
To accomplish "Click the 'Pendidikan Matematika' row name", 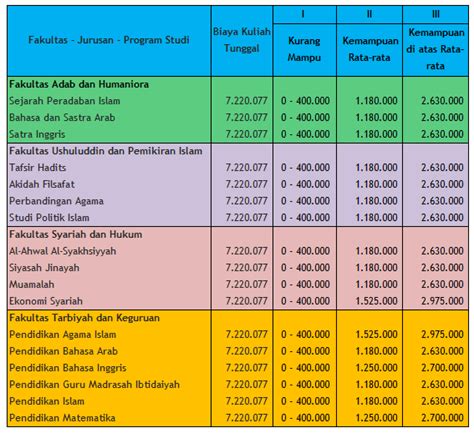I will tap(62, 418).
